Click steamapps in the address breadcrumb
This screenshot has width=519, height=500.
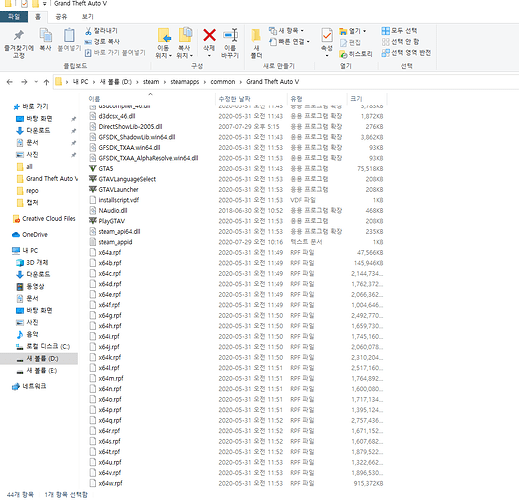pos(185,82)
